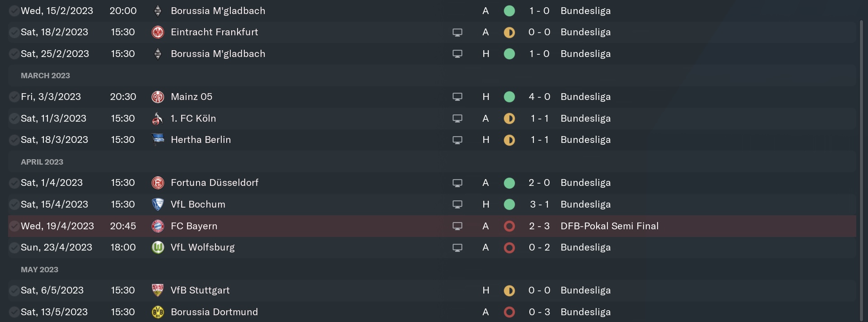Click the FC Bayern club badge
Screen dimensions: 868x322
tap(158, 226)
